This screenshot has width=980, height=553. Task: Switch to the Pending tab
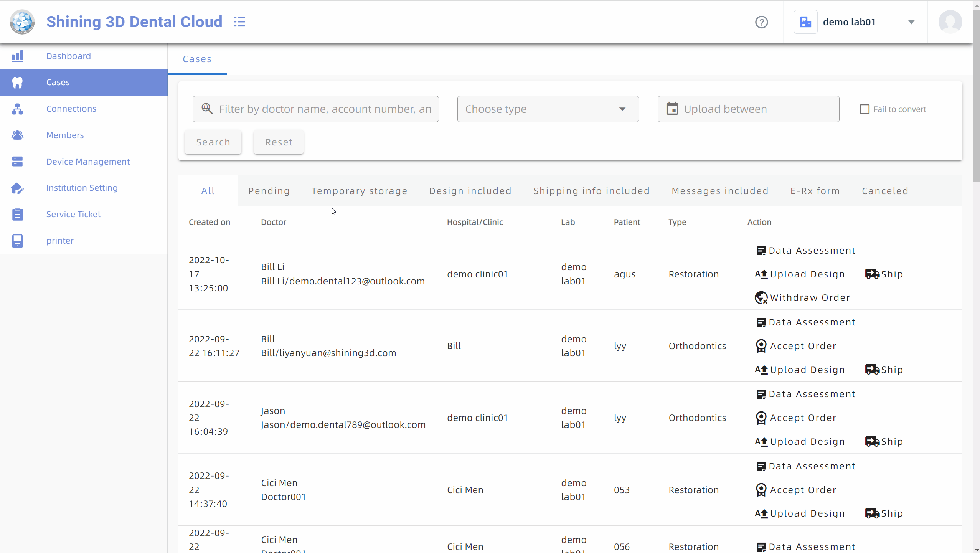click(x=269, y=191)
